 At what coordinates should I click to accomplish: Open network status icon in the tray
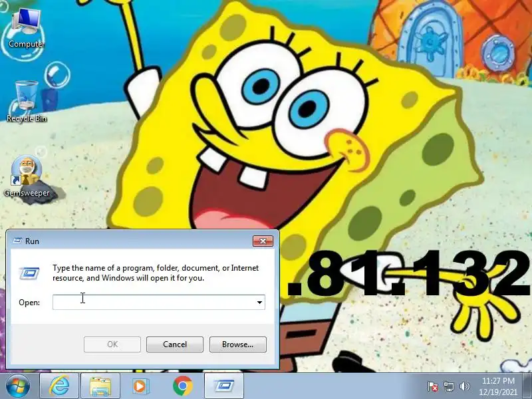[448, 386]
